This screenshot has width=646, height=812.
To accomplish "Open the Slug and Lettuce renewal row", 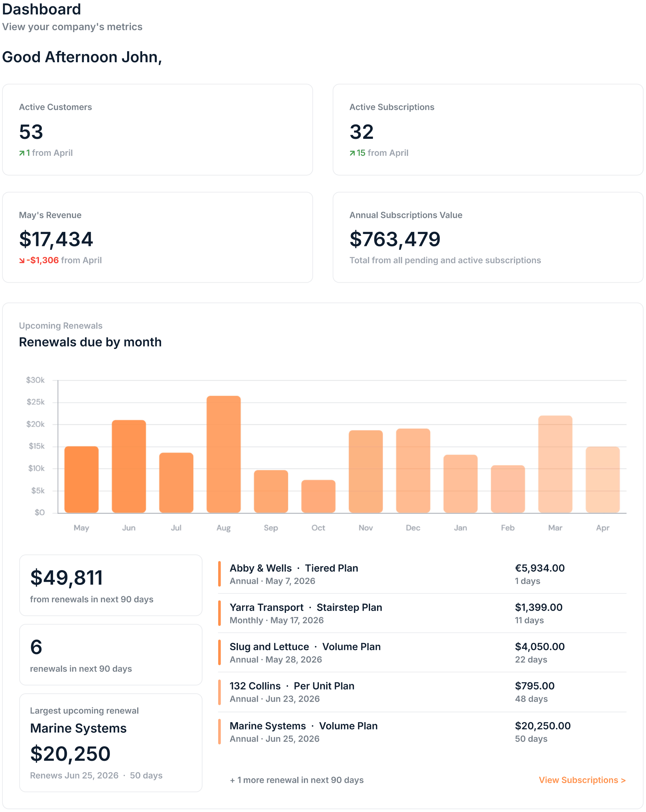I will point(422,653).
